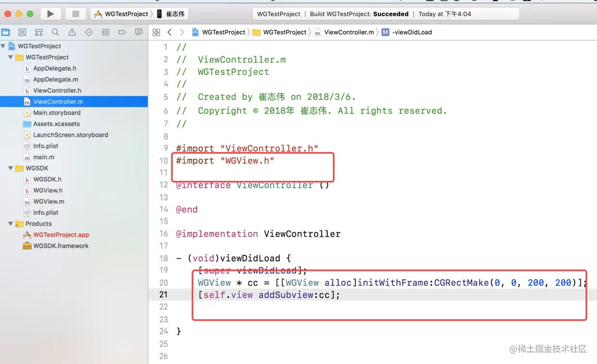597x364 pixels.
Task: Collapse the Products group
Action: click(11, 224)
